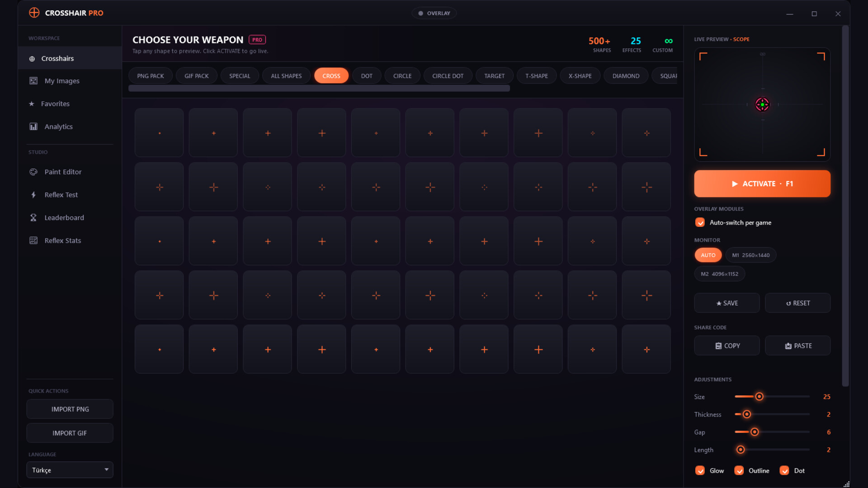
Task: Open the Analytics chart section
Action: click(x=70, y=127)
